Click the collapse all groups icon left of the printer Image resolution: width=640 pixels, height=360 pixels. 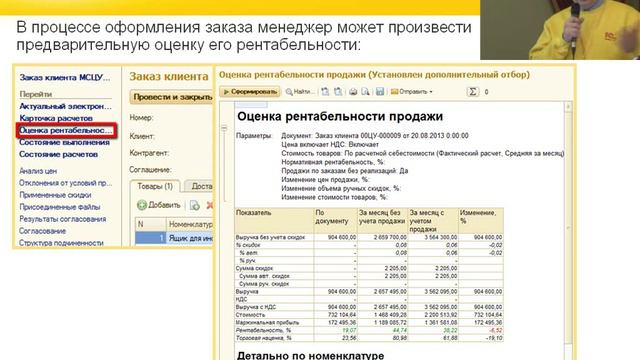(338, 92)
